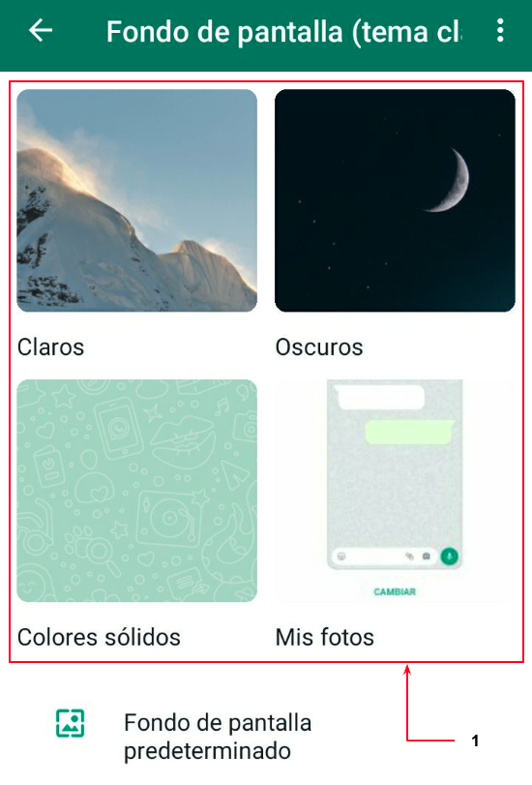Tap the green outgoing bubble in preview
532x785 pixels.
409,433
